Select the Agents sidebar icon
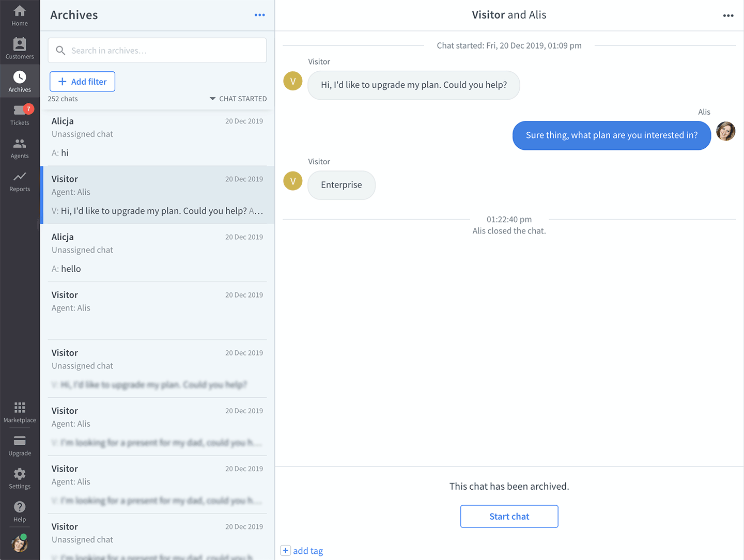744x560 pixels. (20, 147)
